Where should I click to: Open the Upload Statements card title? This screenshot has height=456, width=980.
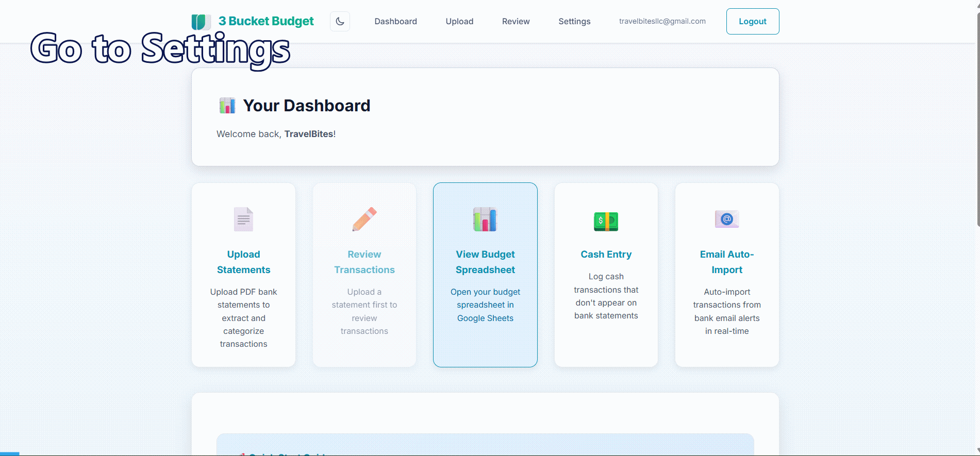pos(243,262)
